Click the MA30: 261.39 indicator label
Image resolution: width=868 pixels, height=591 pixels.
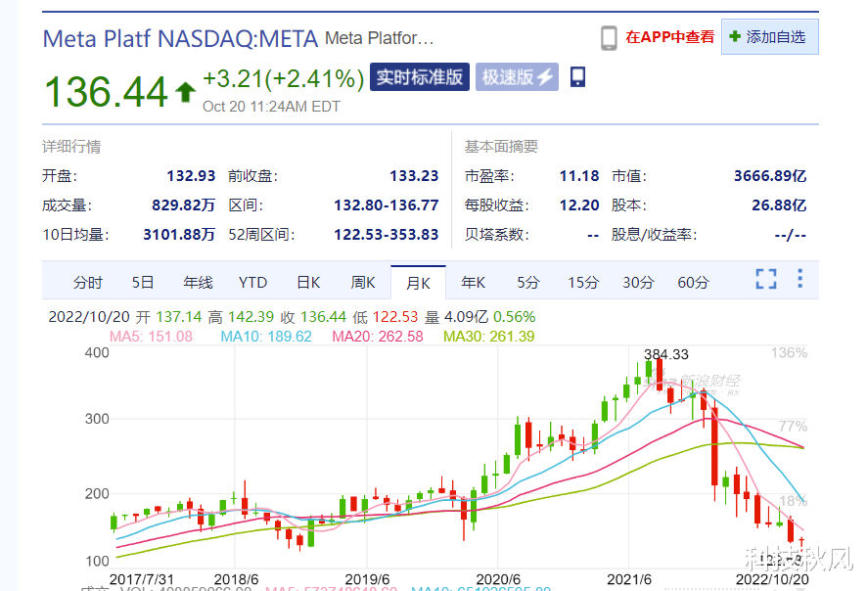point(489,337)
